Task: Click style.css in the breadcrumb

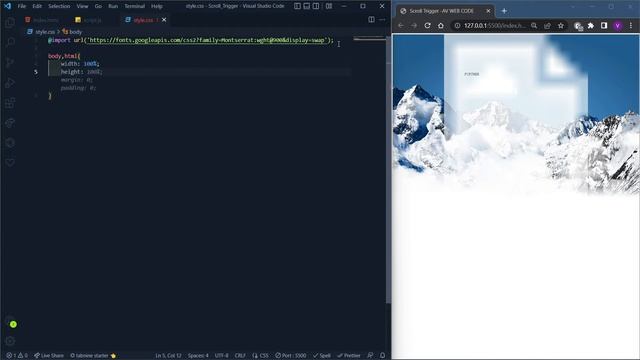Action: (x=41, y=31)
